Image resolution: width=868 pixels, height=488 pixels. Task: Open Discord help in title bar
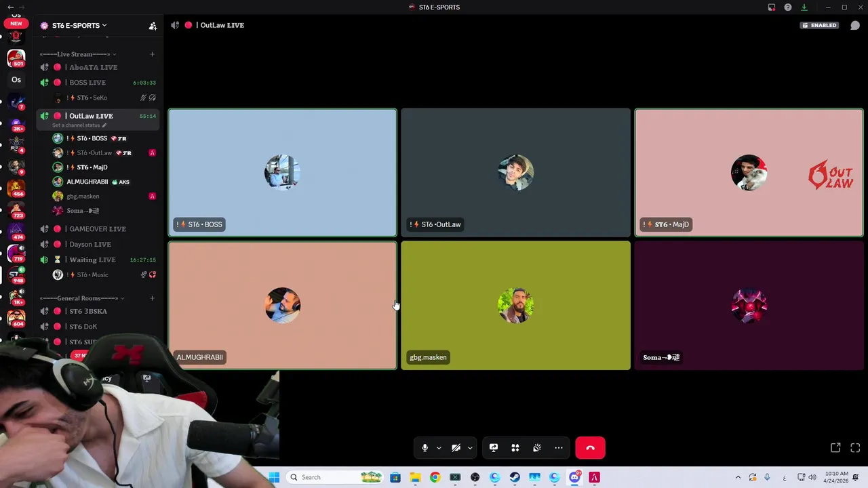(788, 7)
